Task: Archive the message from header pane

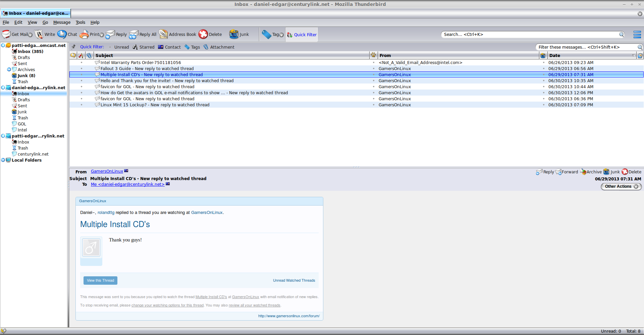Action: point(591,172)
